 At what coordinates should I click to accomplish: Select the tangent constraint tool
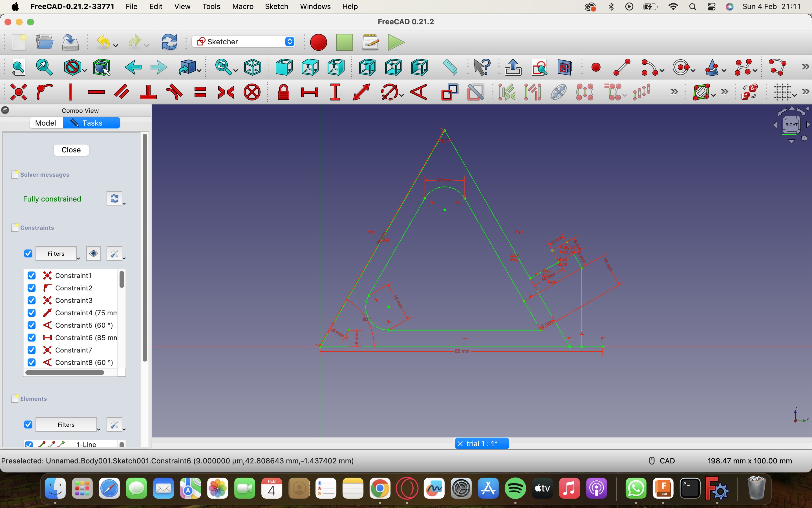tap(174, 92)
